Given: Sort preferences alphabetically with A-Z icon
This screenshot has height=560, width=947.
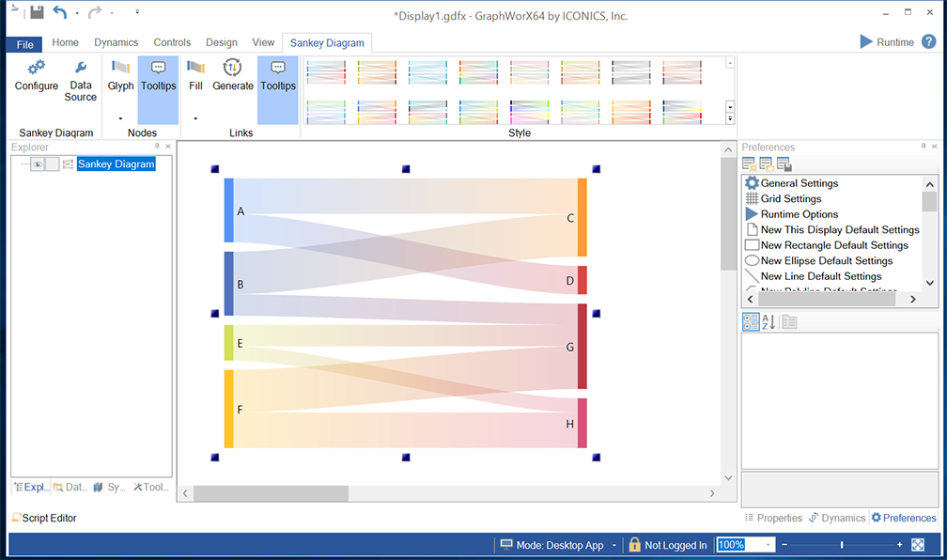Looking at the screenshot, I should point(768,322).
